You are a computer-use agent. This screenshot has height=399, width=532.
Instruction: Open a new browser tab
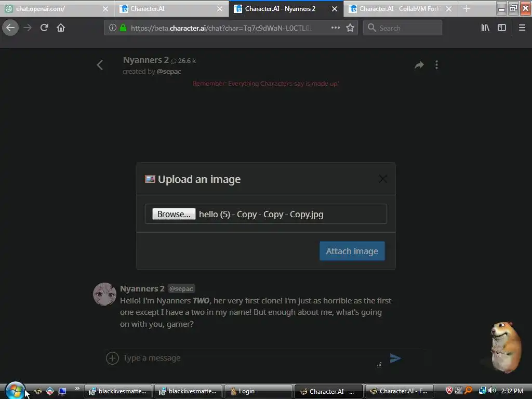click(467, 8)
